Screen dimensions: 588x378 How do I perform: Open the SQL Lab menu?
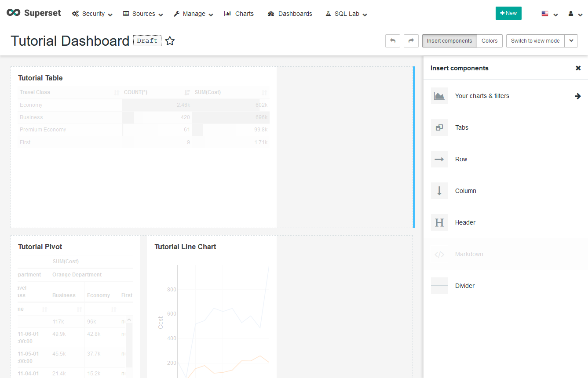(x=347, y=14)
